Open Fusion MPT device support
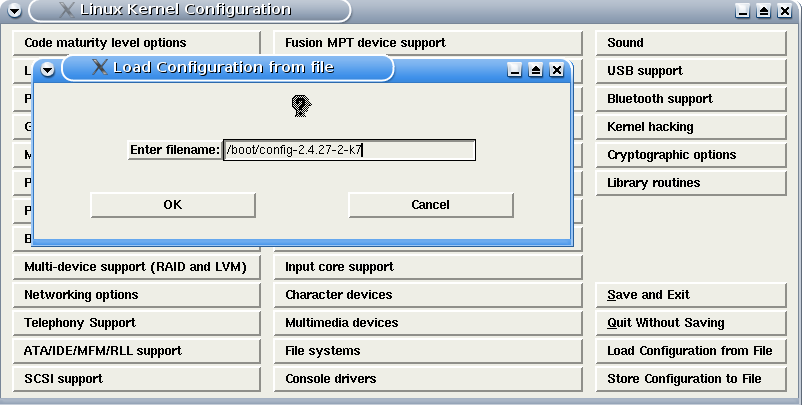Image resolution: width=802 pixels, height=405 pixels. (x=428, y=43)
